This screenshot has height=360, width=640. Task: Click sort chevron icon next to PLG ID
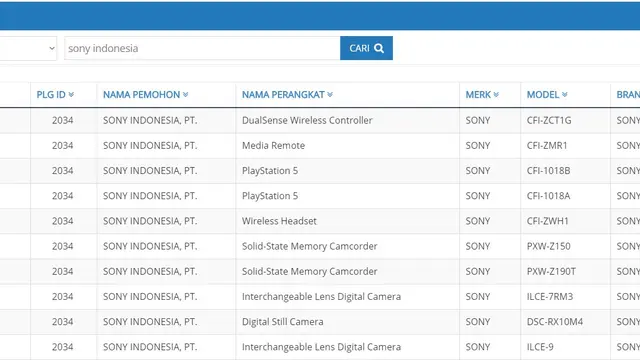pos(71,95)
